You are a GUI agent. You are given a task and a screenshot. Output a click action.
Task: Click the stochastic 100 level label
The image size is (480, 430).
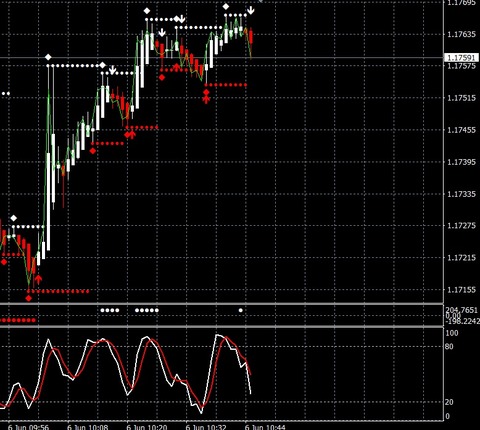point(452,333)
